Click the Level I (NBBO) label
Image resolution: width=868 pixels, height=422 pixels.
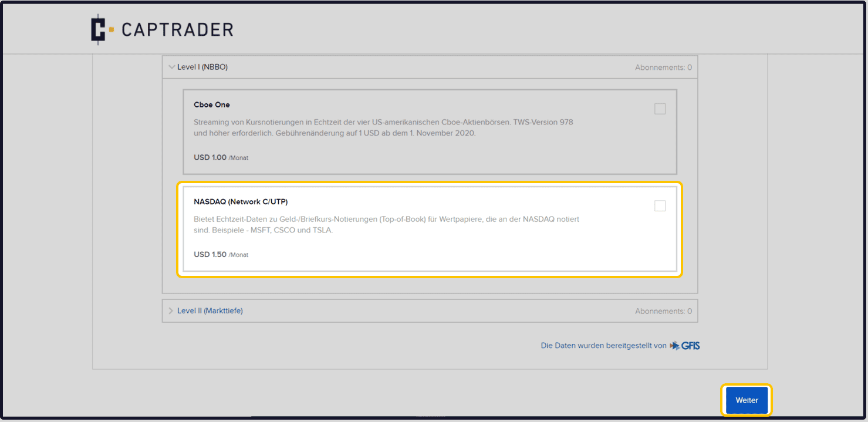(x=202, y=67)
